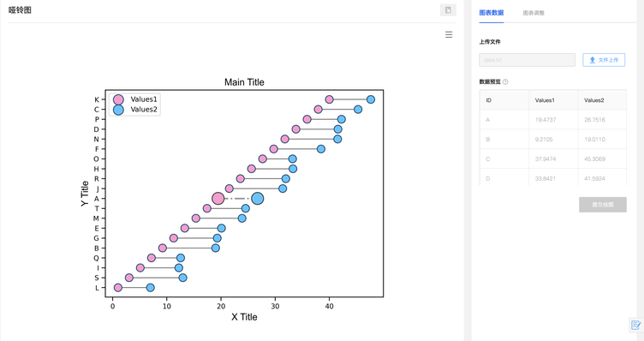Switch to the 图表数据 tab
This screenshot has height=341, width=644.
tap(492, 13)
